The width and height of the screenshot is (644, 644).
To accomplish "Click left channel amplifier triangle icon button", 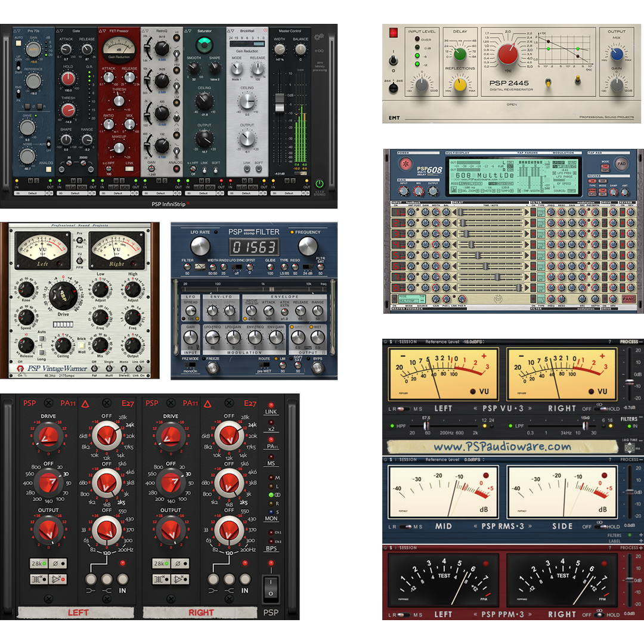I will point(57,579).
